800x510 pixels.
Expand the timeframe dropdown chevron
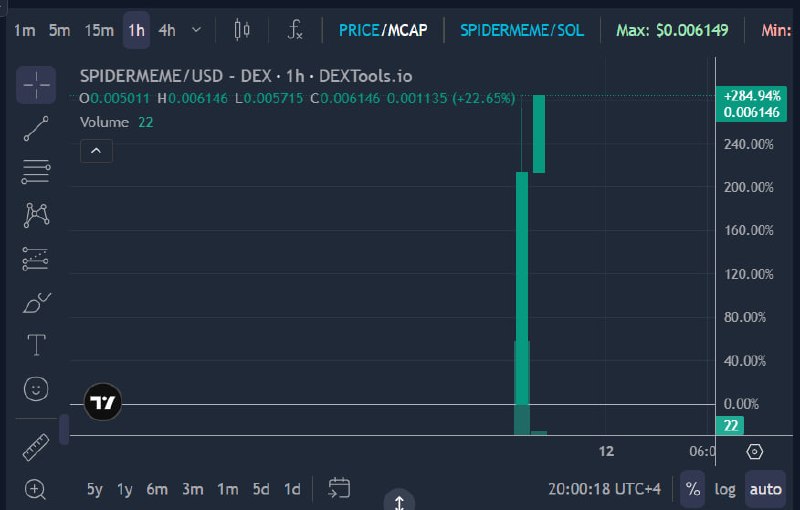[x=196, y=30]
